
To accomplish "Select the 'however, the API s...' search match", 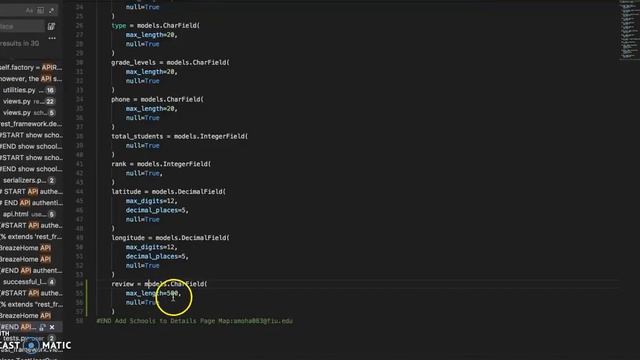I will (31, 79).
